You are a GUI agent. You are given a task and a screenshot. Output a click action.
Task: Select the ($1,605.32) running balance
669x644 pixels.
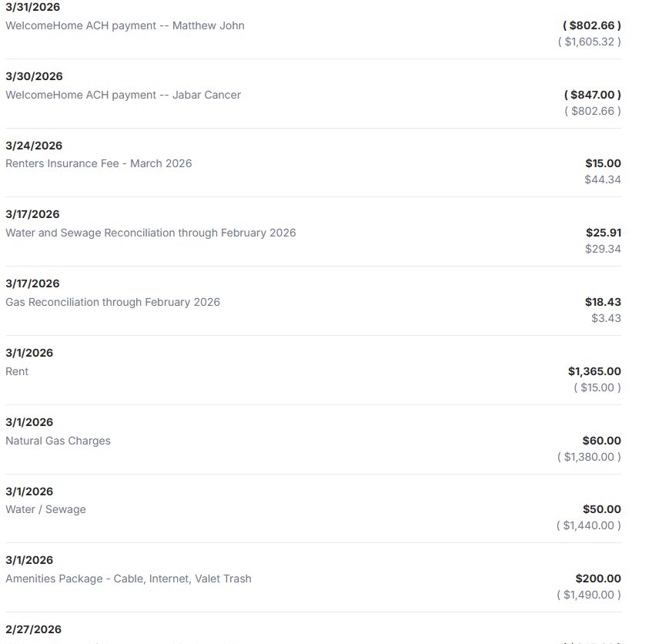click(x=589, y=42)
